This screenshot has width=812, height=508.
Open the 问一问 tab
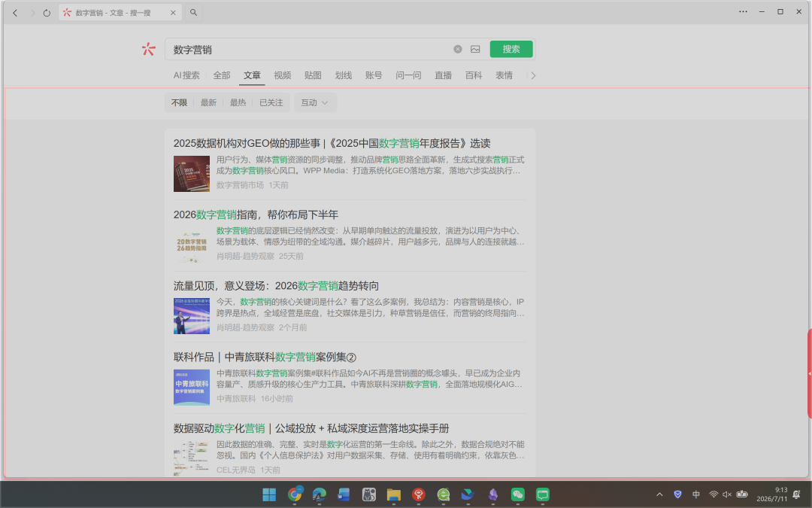408,75
